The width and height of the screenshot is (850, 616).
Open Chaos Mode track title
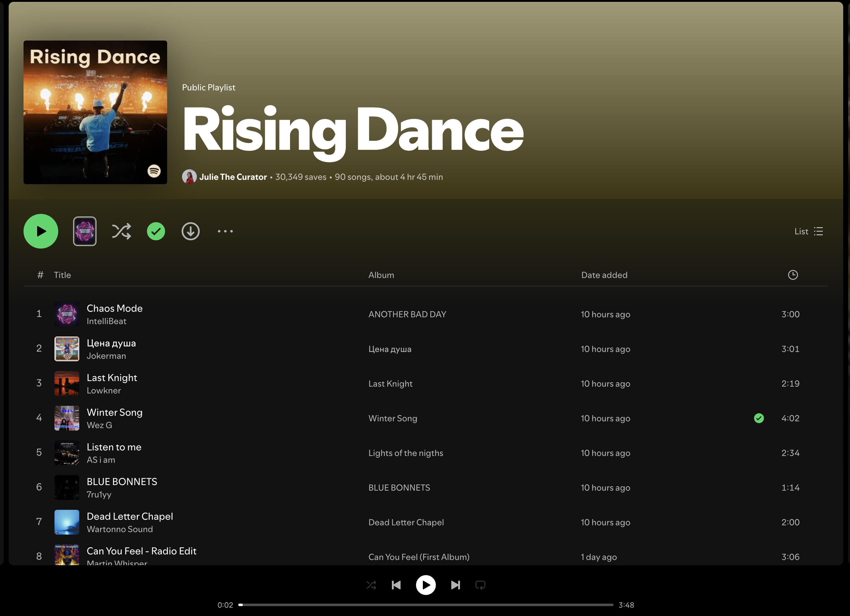pos(115,308)
